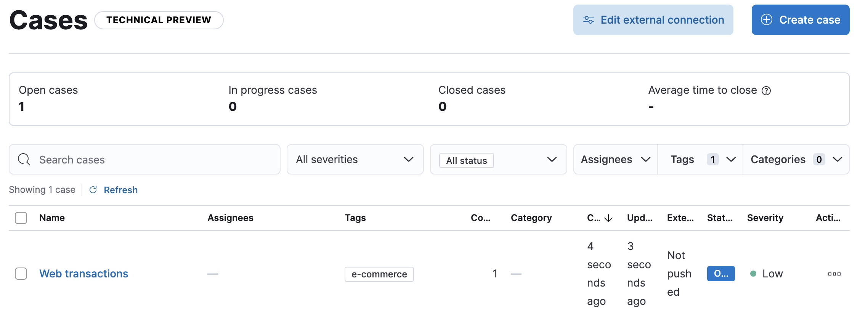Click the sort arrow in Created column header
The width and height of the screenshot is (868, 314).
[608, 218]
